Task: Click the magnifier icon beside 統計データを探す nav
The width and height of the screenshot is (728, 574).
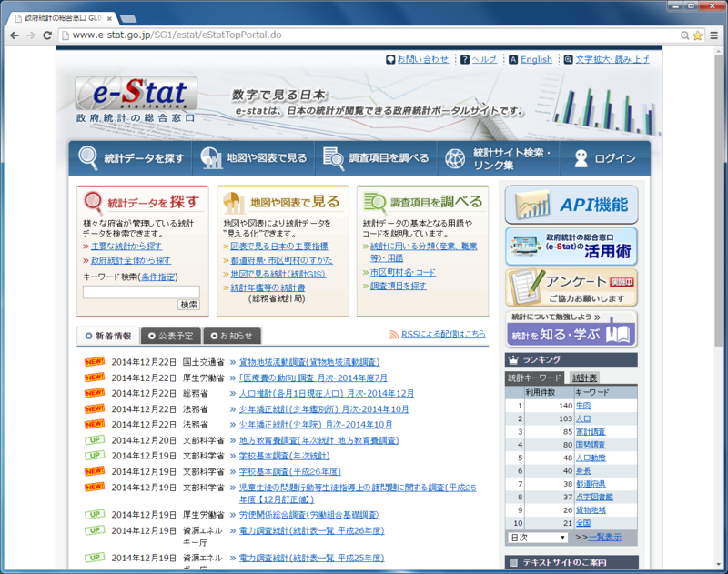Action: click(87, 157)
